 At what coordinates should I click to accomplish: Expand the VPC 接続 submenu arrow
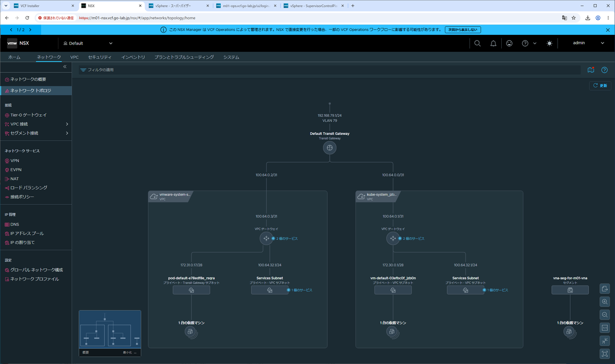[x=67, y=124]
